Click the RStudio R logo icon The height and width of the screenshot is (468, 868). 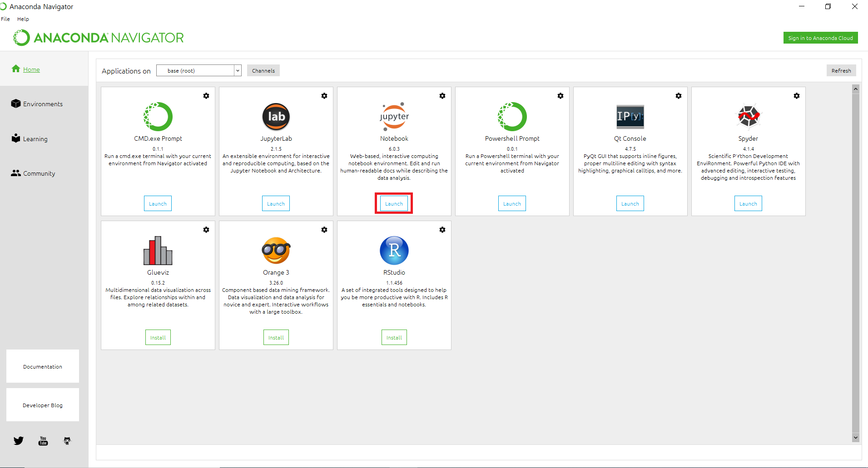(x=394, y=251)
